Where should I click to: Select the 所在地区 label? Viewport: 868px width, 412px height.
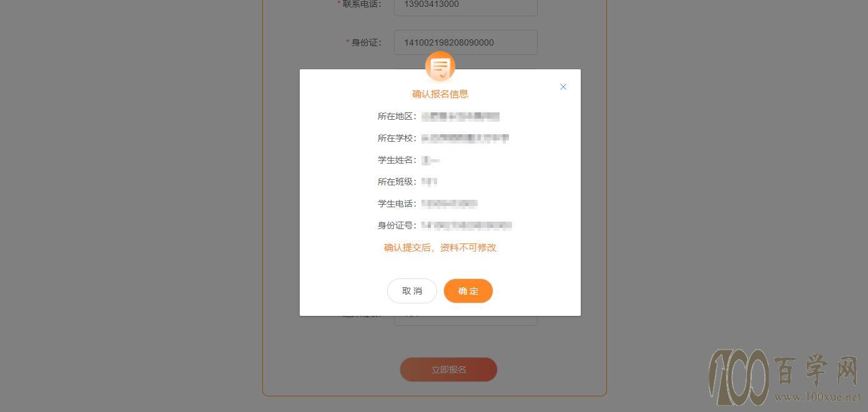(397, 116)
